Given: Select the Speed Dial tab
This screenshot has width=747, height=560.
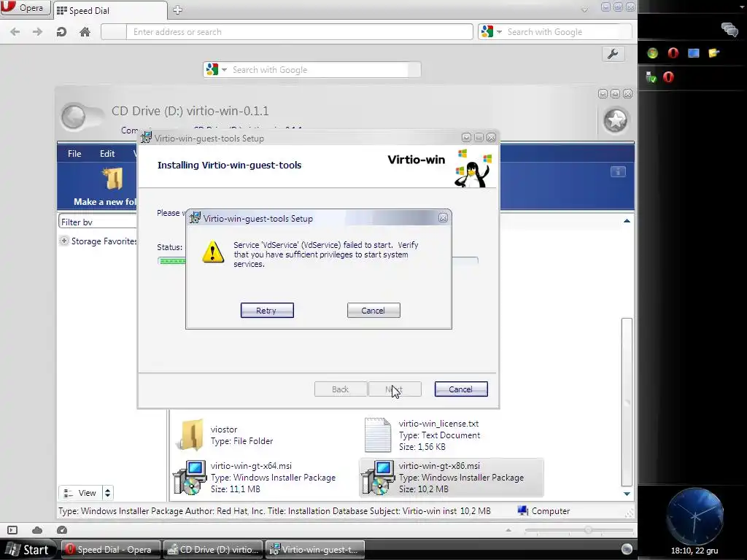Looking at the screenshot, I should [110, 10].
